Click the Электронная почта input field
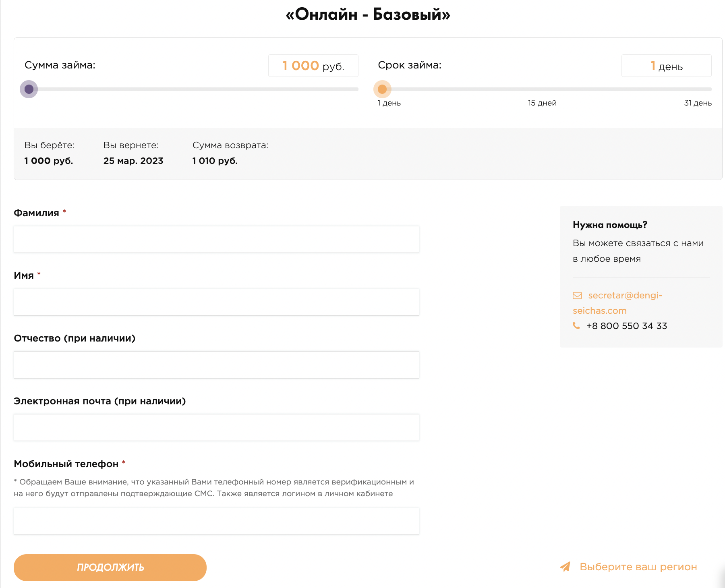725x588 pixels. tap(216, 427)
